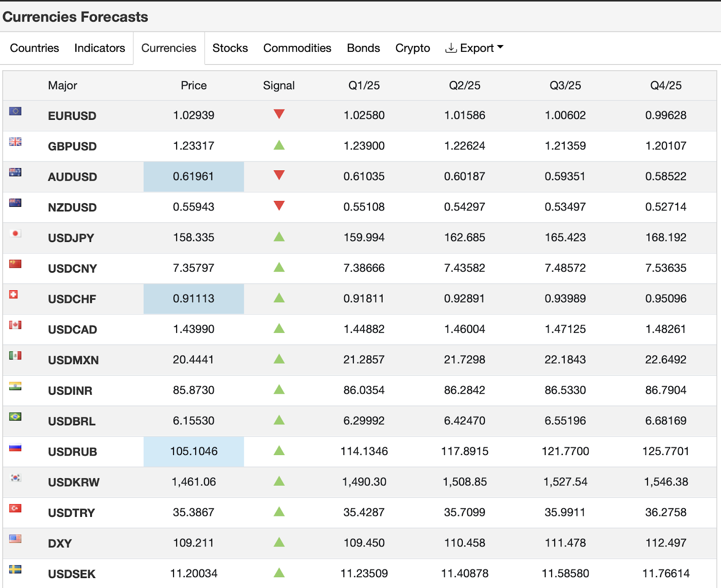Open the USDTRY currency pair link
This screenshot has width=721, height=588.
pos(71,513)
